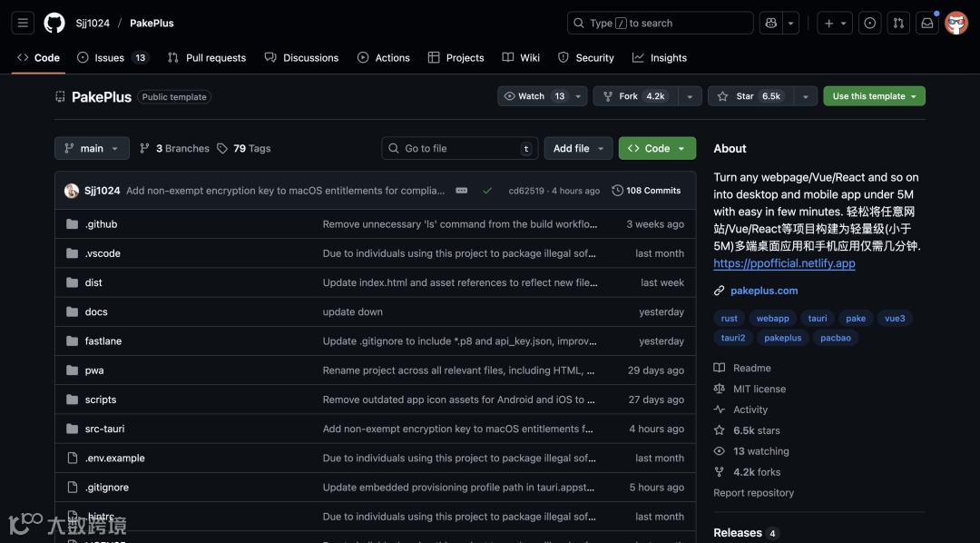Open the src-tauri folder
This screenshot has width=980, height=543.
(104, 429)
